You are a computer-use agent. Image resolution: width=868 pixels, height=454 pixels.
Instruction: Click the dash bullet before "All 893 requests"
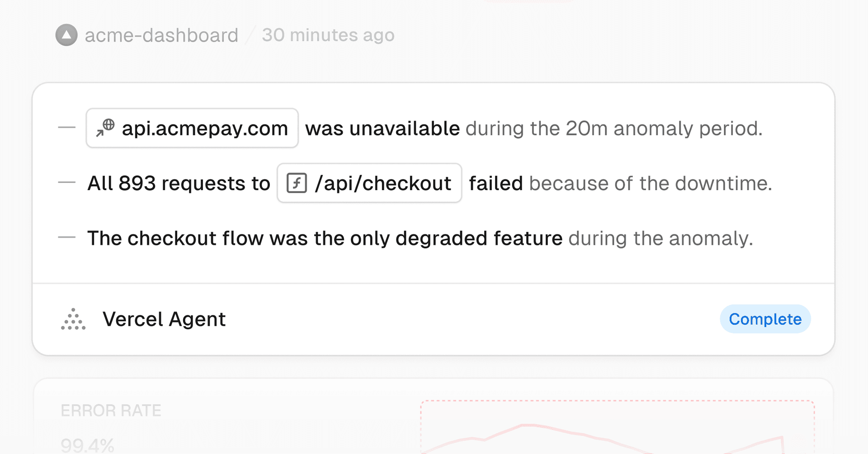point(67,183)
